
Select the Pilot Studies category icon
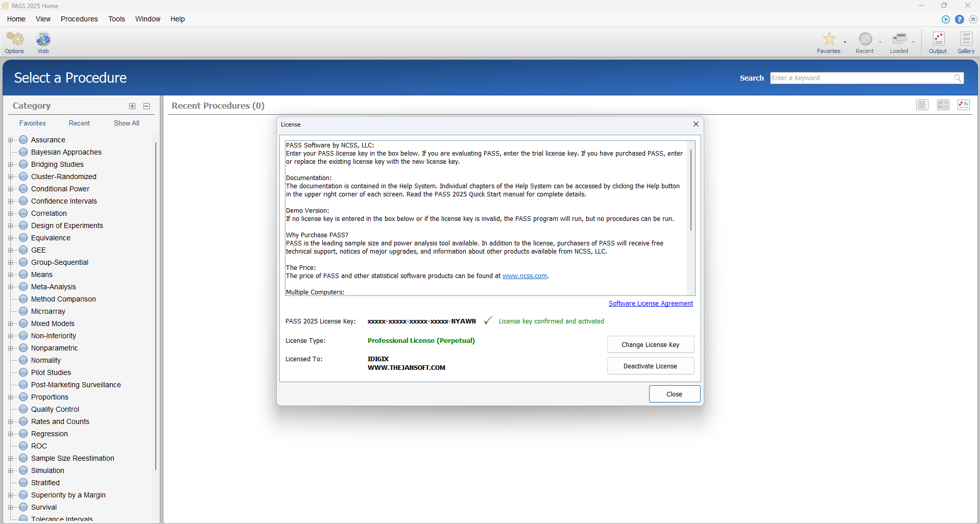coord(23,372)
